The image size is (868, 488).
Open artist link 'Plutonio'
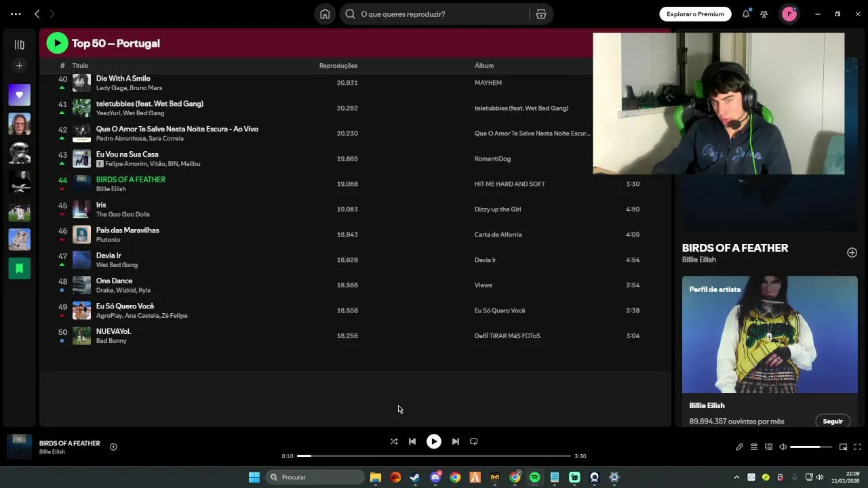pyautogui.click(x=108, y=240)
